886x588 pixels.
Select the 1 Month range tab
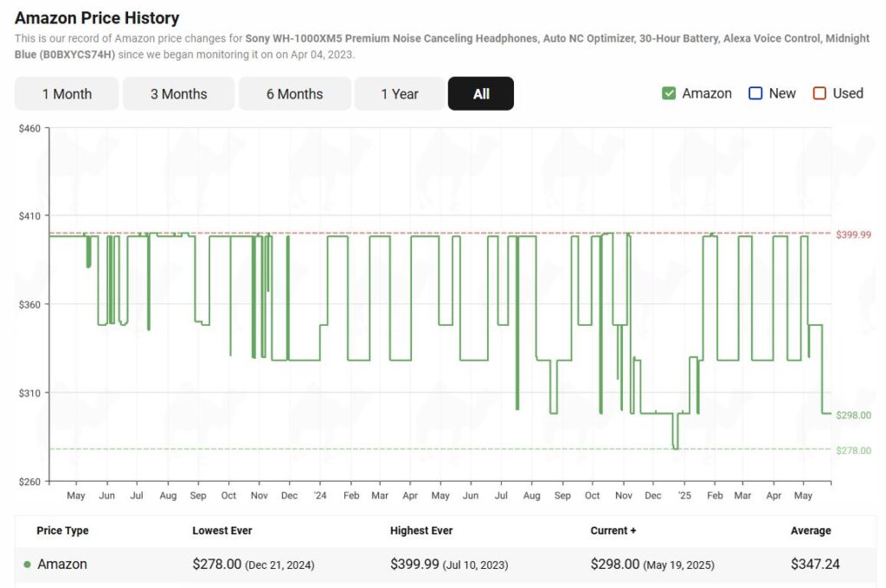click(67, 93)
